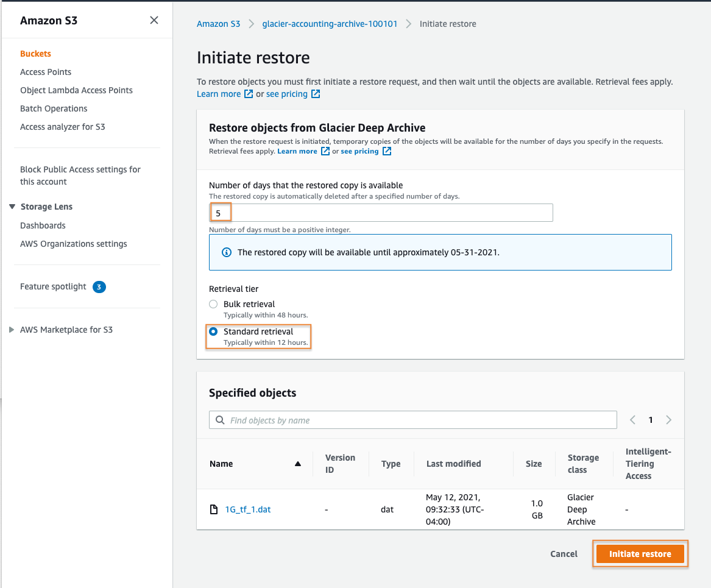
Task: Open Block Public Access settings for this account
Action: point(80,175)
